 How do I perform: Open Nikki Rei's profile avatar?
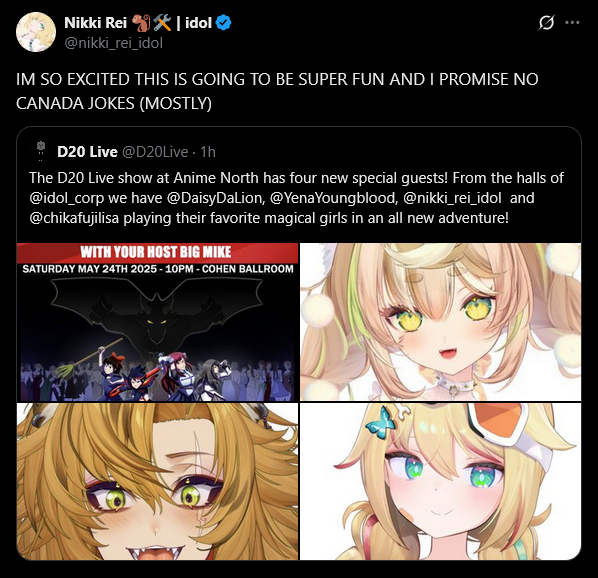pos(36,32)
